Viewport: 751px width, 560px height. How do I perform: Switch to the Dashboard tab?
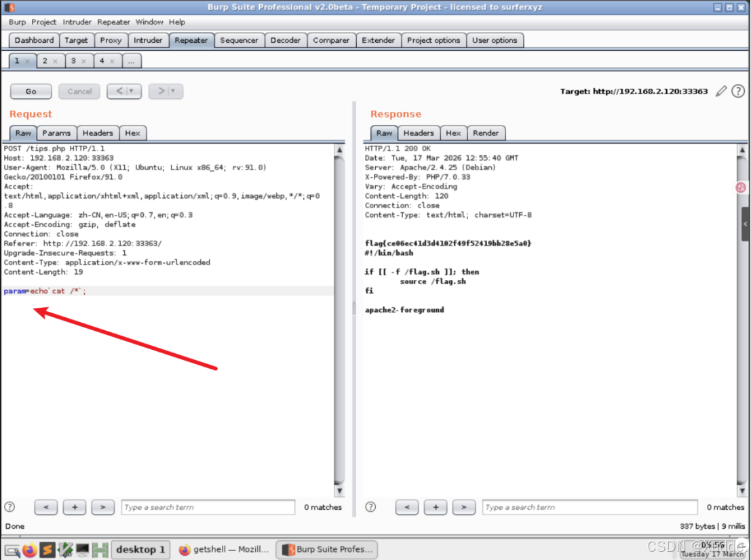click(x=34, y=40)
